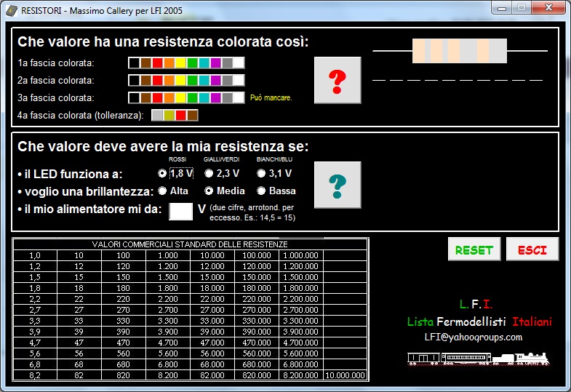This screenshot has height=392, width=571.
Task: Pick white for the first color band
Action: point(239,63)
